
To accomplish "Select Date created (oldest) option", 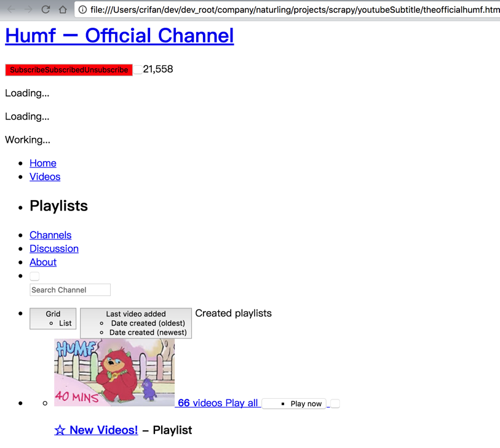I will [x=148, y=323].
